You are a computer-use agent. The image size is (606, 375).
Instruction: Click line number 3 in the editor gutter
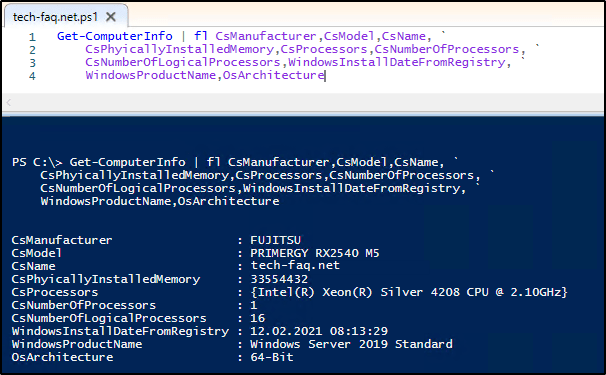coord(32,63)
